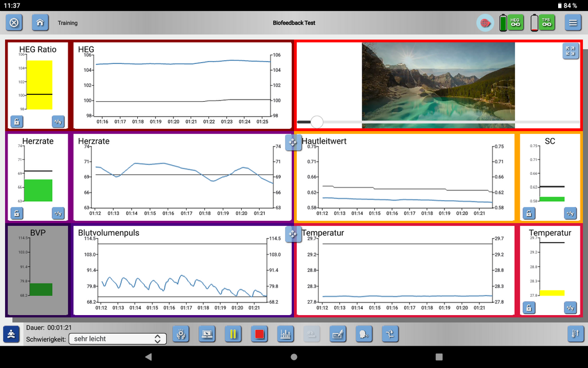Open the thermometer sensor icon at bottom right

(575, 333)
